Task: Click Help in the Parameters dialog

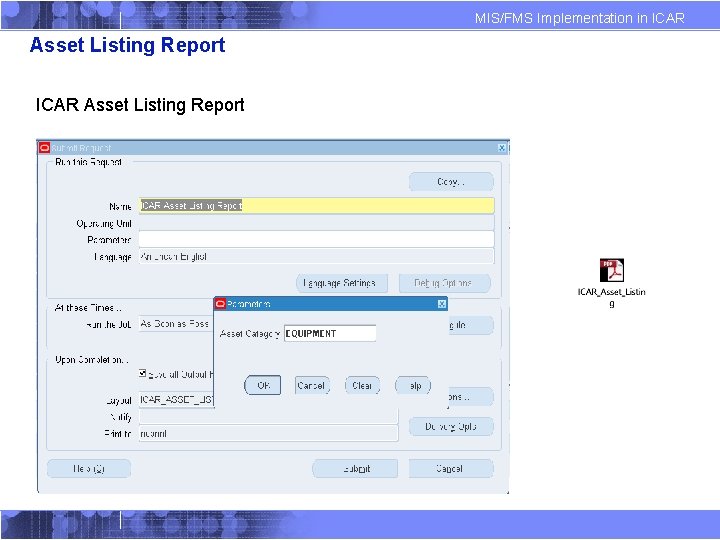Action: 413,385
